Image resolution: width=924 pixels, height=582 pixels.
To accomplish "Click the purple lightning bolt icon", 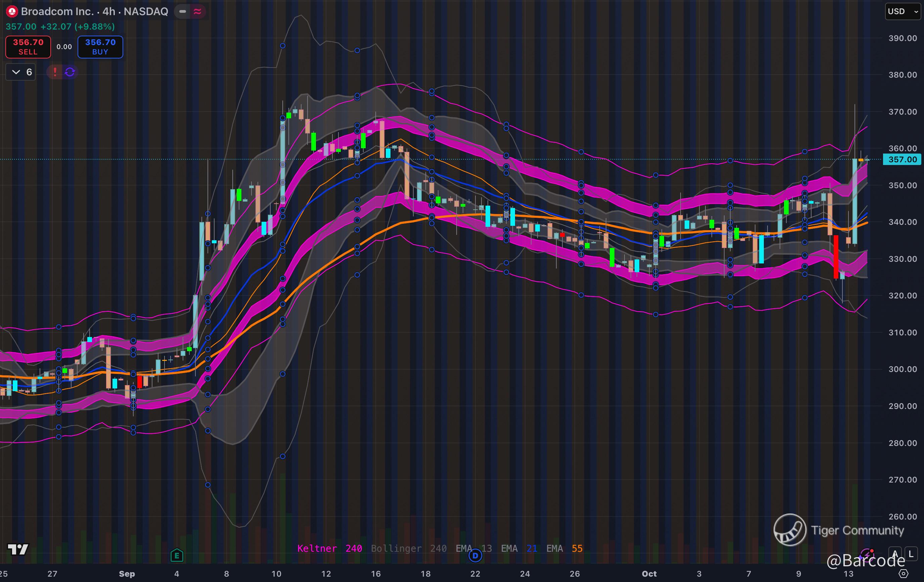I will point(867,554).
